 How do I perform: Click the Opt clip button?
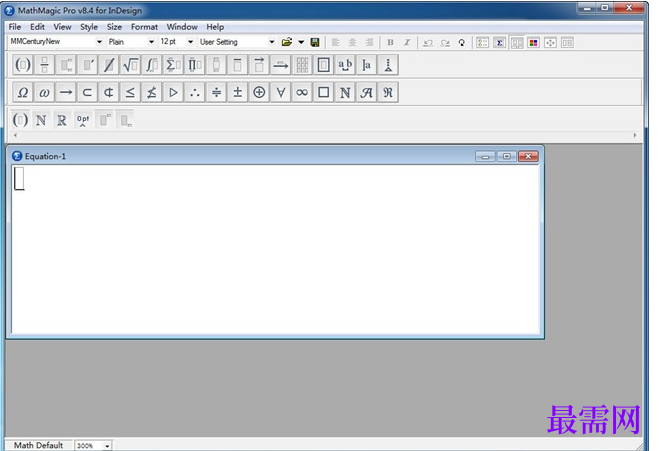83,121
